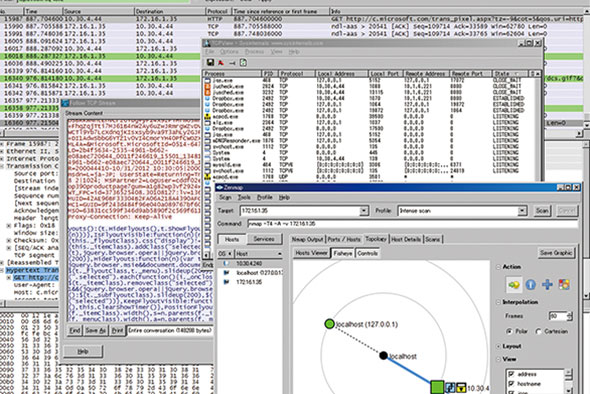Click the blue switch icon beside green square node
The image size is (590, 394).
(450, 387)
